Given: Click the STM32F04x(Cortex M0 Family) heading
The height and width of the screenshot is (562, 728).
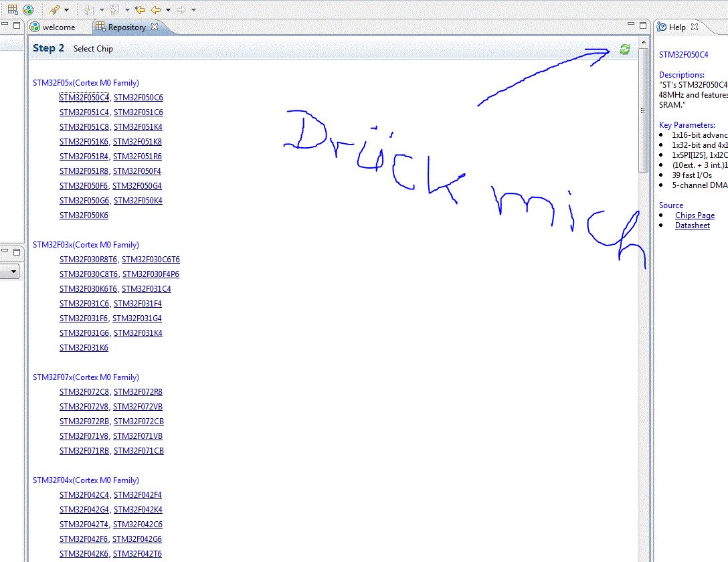Looking at the screenshot, I should point(86,480).
